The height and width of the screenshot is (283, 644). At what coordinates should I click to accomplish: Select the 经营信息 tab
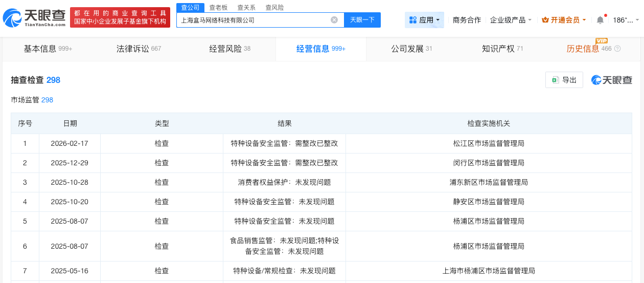(x=321, y=49)
